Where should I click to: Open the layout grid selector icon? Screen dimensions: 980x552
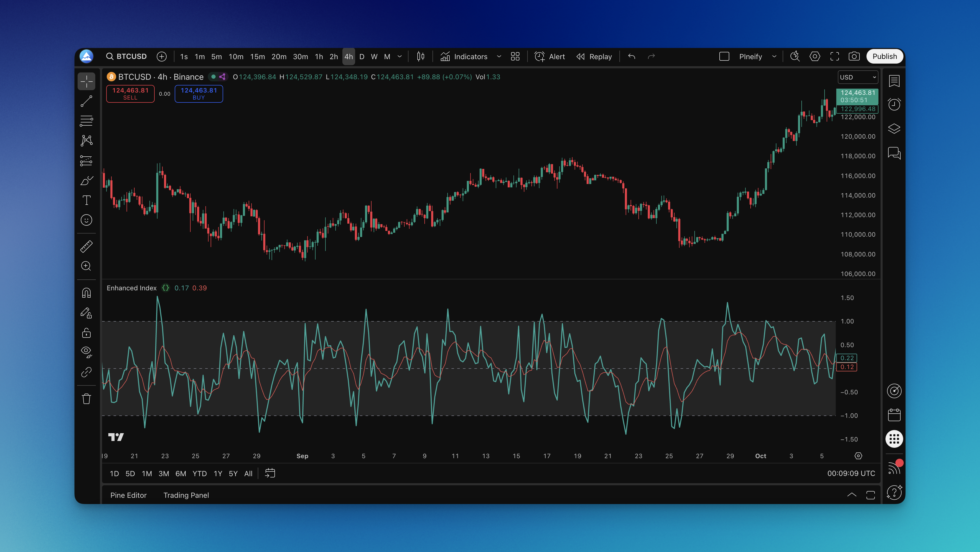tap(515, 56)
